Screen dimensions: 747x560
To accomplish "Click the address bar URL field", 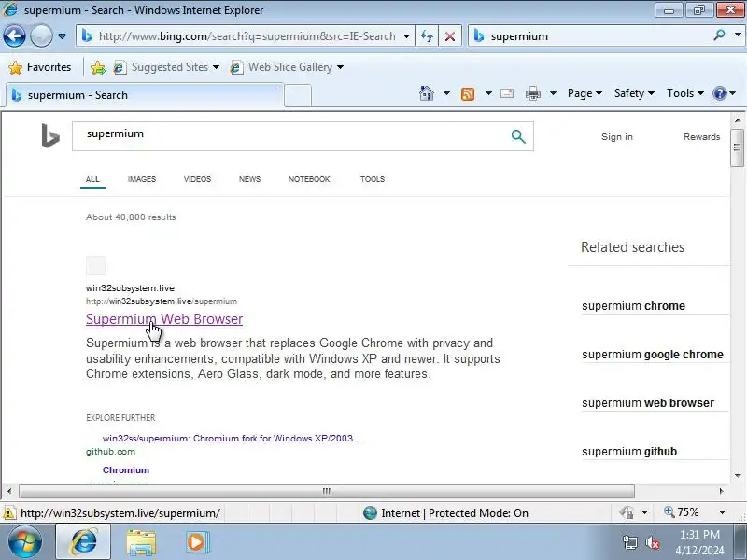I will [x=247, y=36].
